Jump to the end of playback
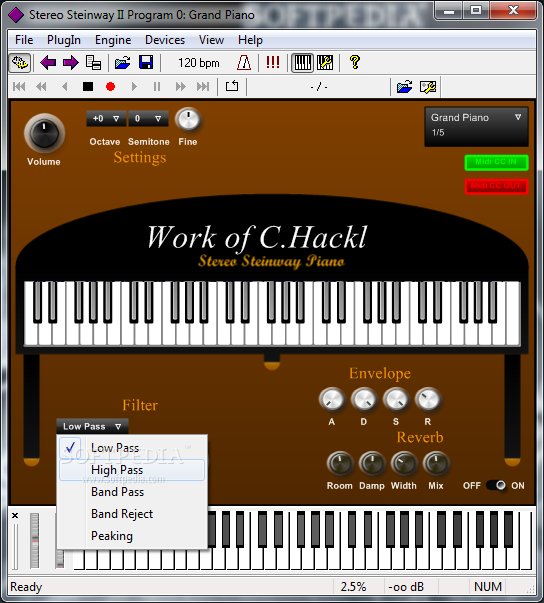Screen dimensions: 544x603 click(203, 87)
